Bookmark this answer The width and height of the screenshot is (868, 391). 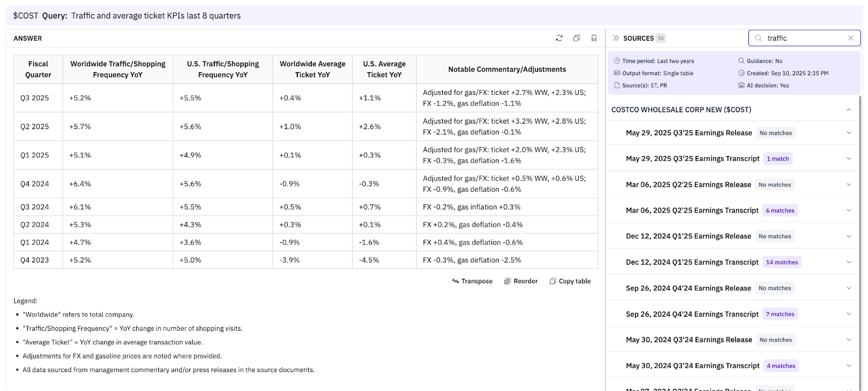(594, 38)
